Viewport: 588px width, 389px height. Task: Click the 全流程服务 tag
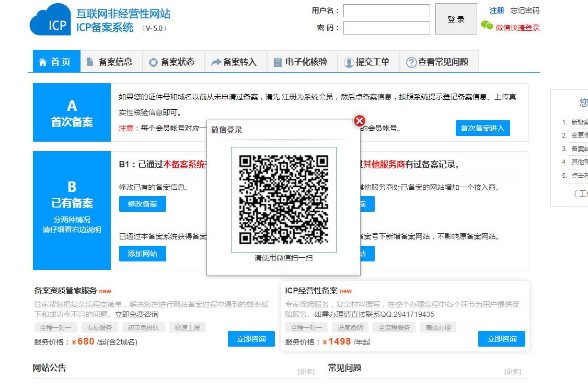pos(394,327)
